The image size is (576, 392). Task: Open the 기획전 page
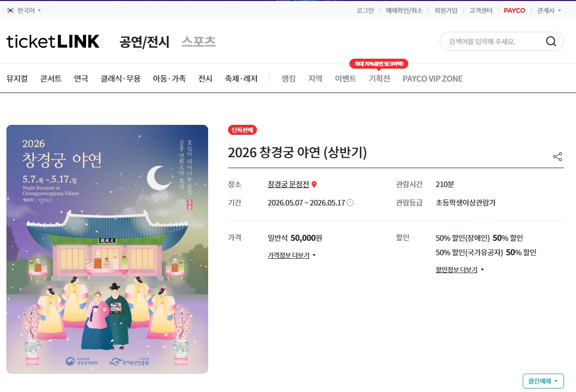tap(379, 79)
